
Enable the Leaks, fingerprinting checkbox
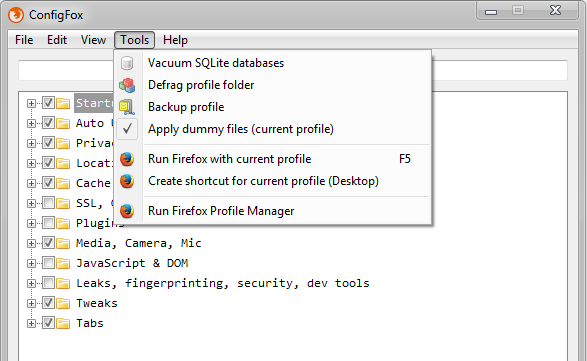(48, 283)
